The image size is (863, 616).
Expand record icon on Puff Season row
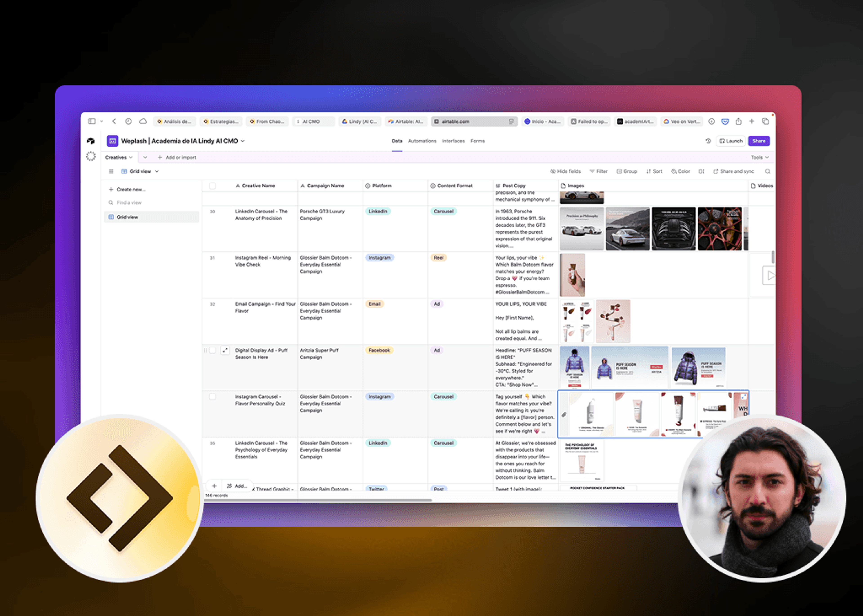coord(225,350)
